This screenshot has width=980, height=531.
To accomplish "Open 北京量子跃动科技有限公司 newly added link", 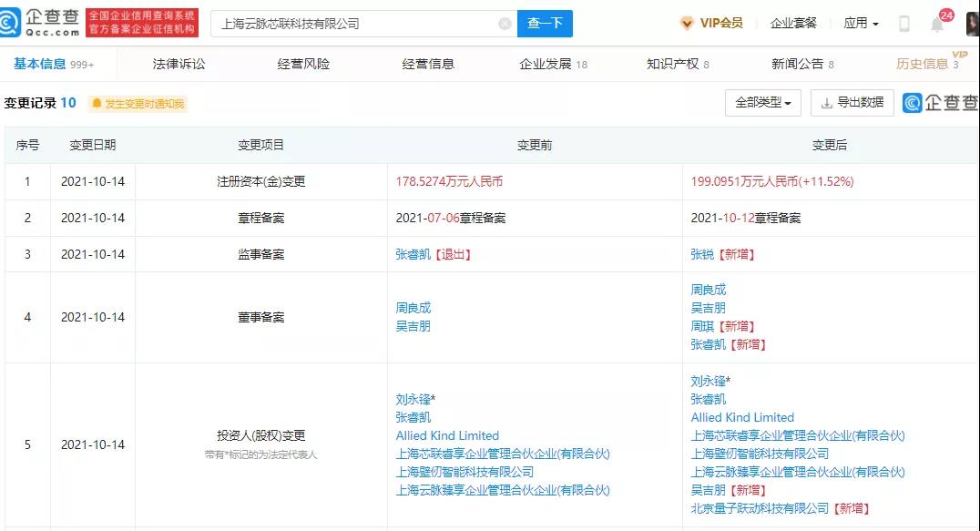I will [760, 508].
